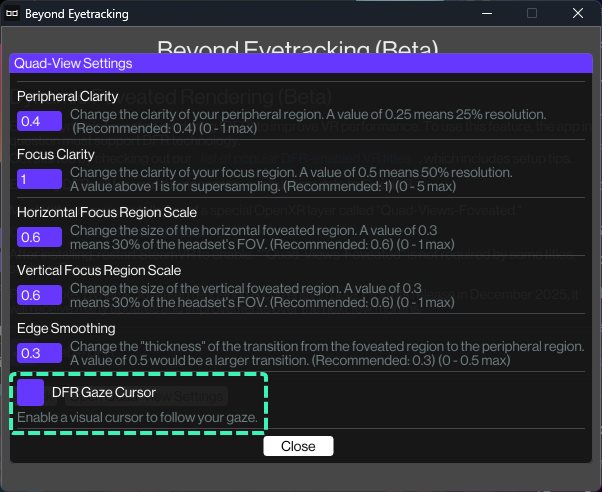The height and width of the screenshot is (492, 602).
Task: Select the Vertical Focus Region Scale value field
Action: (39, 295)
